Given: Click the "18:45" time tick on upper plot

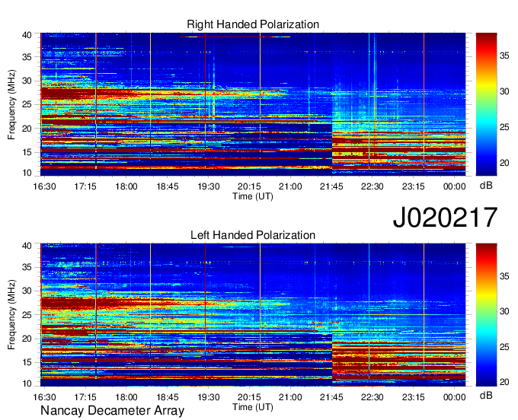Looking at the screenshot, I should click(168, 186).
